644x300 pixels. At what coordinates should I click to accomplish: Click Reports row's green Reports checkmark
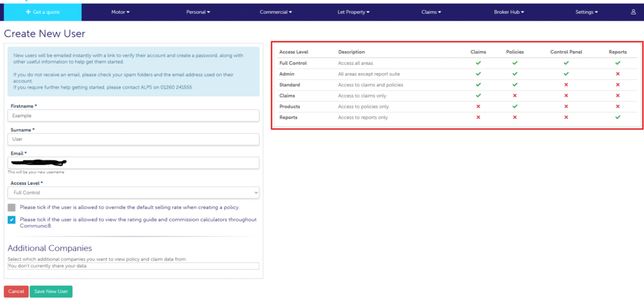click(618, 117)
